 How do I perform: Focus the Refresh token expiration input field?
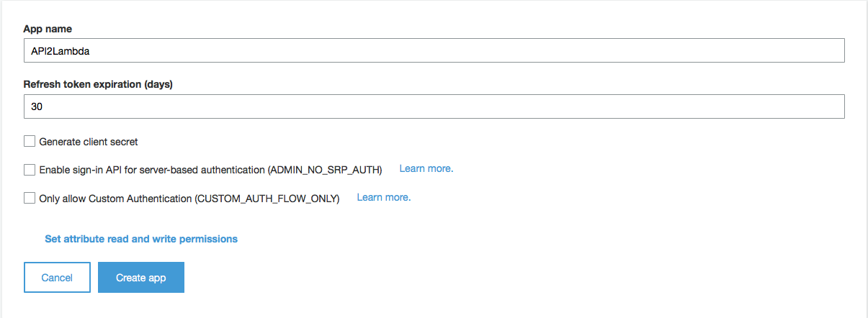434,106
